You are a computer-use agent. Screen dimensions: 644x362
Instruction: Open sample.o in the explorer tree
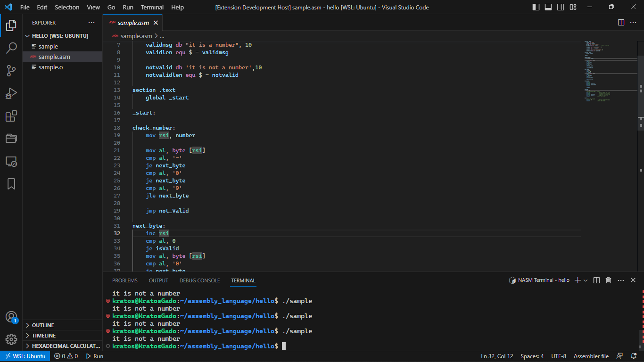(x=62, y=67)
